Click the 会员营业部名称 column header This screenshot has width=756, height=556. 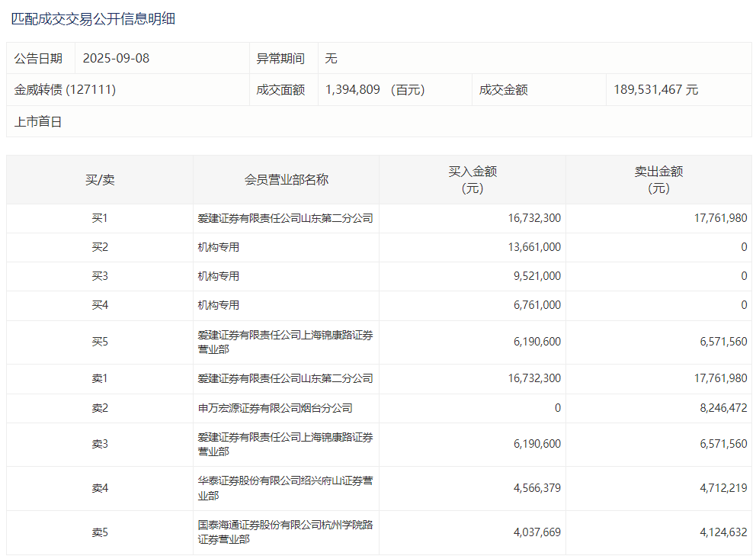click(286, 180)
